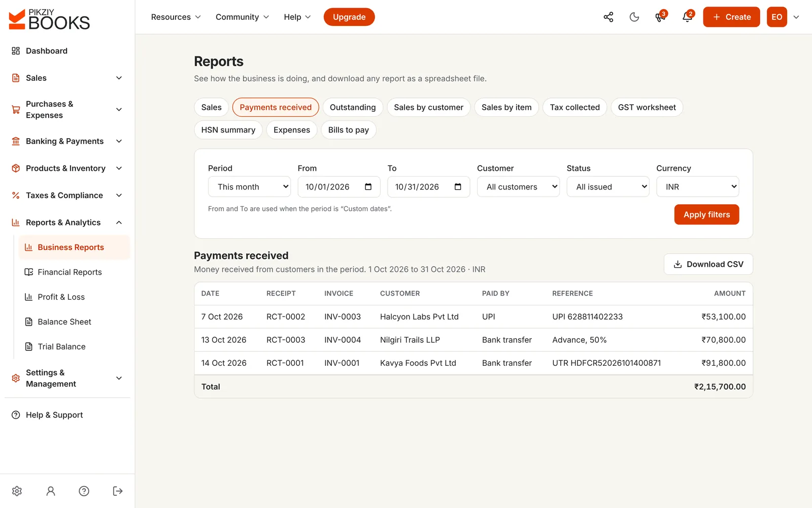Open the Resources menu

[176, 17]
